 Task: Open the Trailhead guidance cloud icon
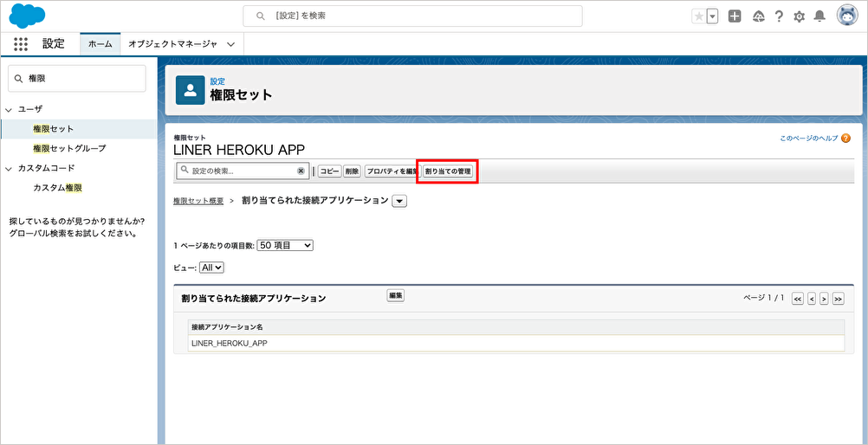click(x=758, y=16)
